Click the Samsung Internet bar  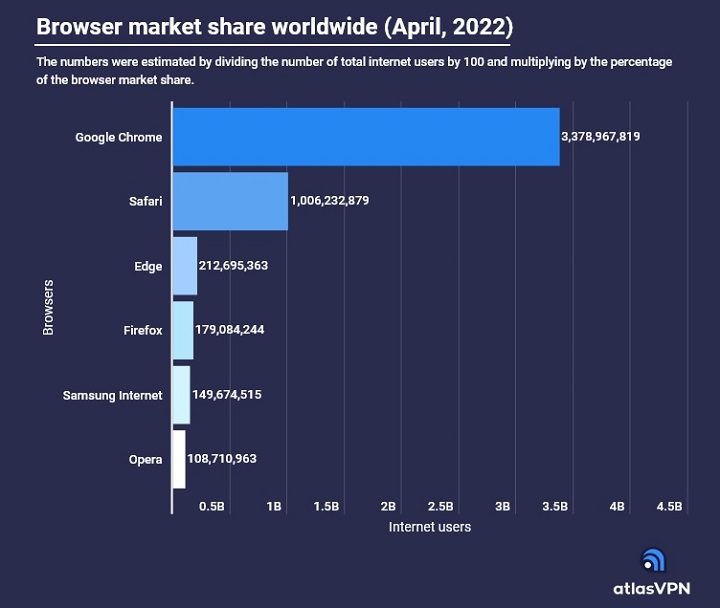click(x=181, y=395)
